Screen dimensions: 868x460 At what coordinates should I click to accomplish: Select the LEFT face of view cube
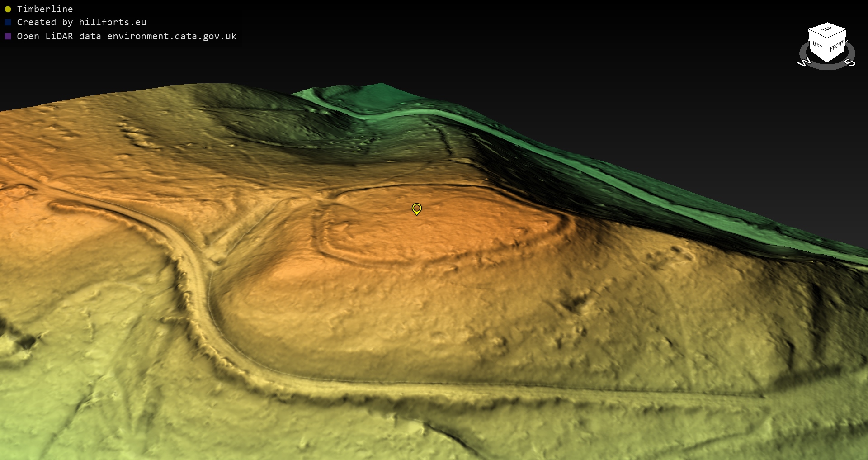[x=817, y=45]
